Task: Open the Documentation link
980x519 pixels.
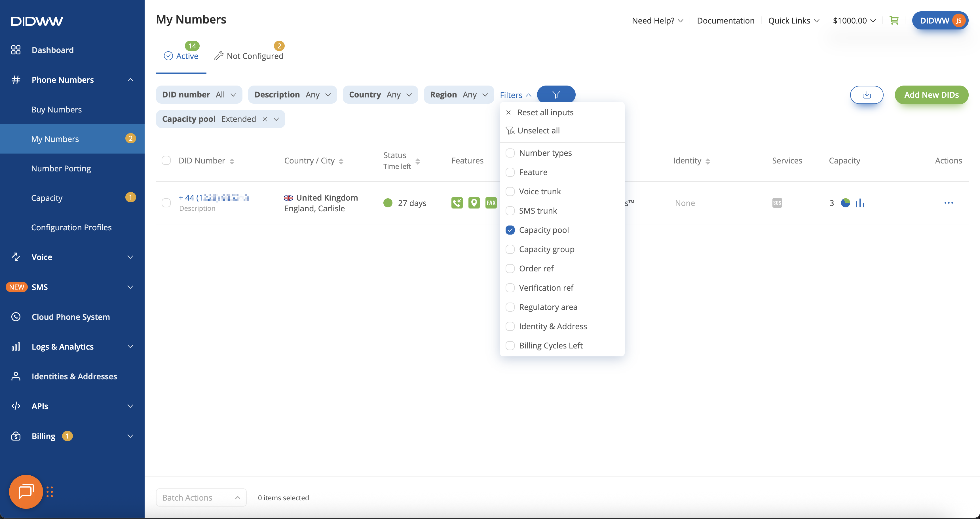Action: 725,20
